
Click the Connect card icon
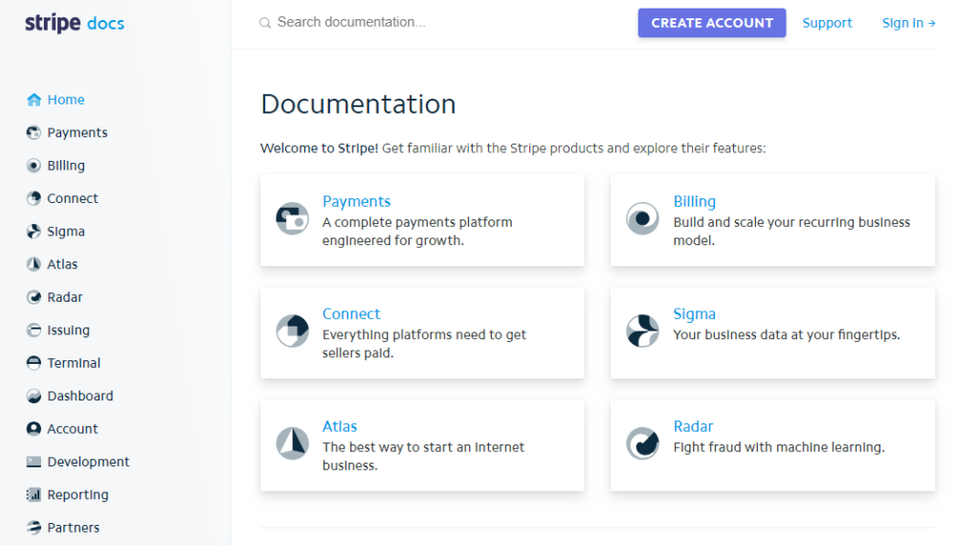(x=292, y=331)
